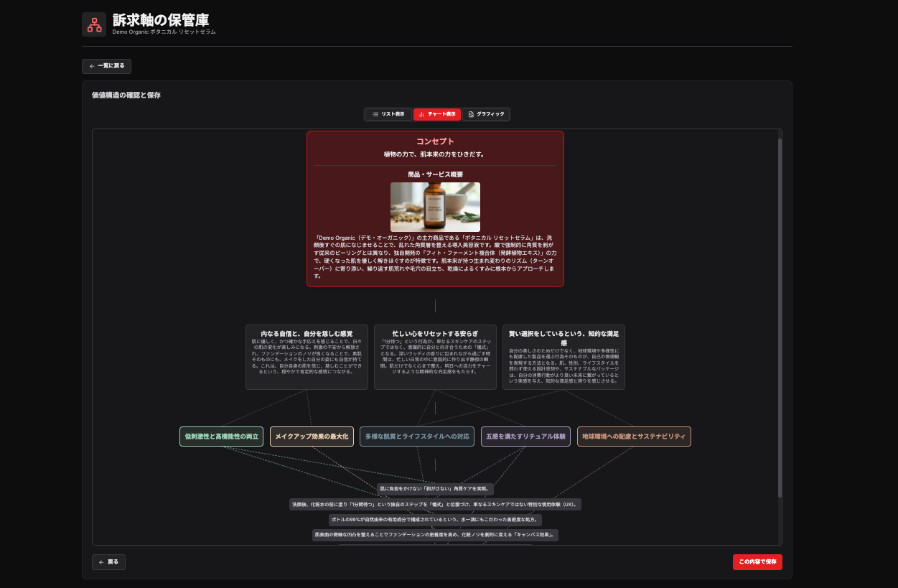Select the 低刺激性と高機能性の両立 node
The height and width of the screenshot is (588, 898).
pos(221,437)
